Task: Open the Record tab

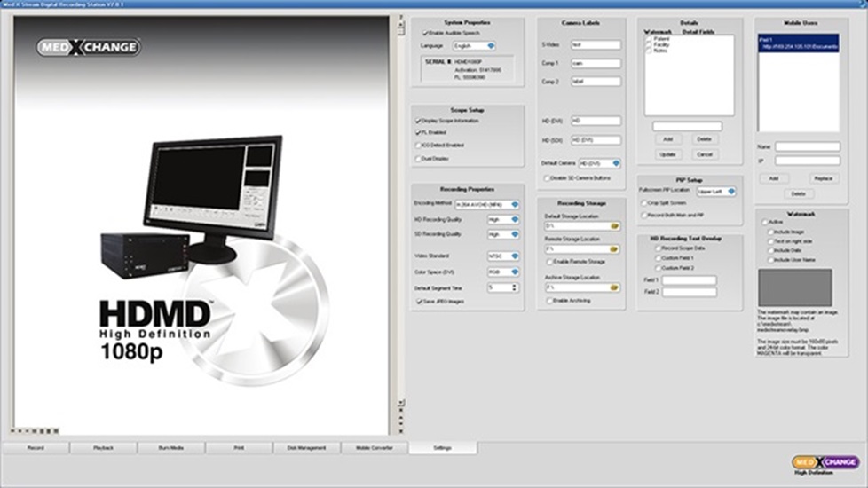Action: [36, 447]
